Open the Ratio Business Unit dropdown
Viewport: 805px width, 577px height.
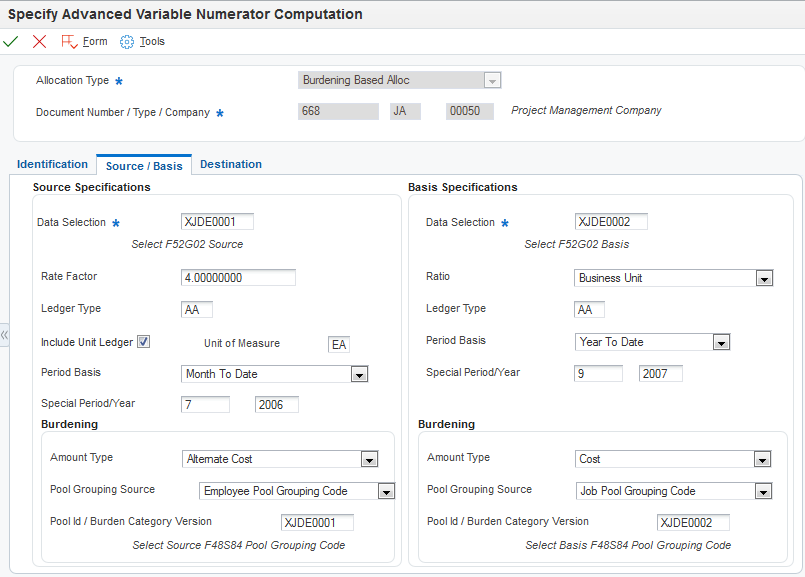[x=764, y=278]
